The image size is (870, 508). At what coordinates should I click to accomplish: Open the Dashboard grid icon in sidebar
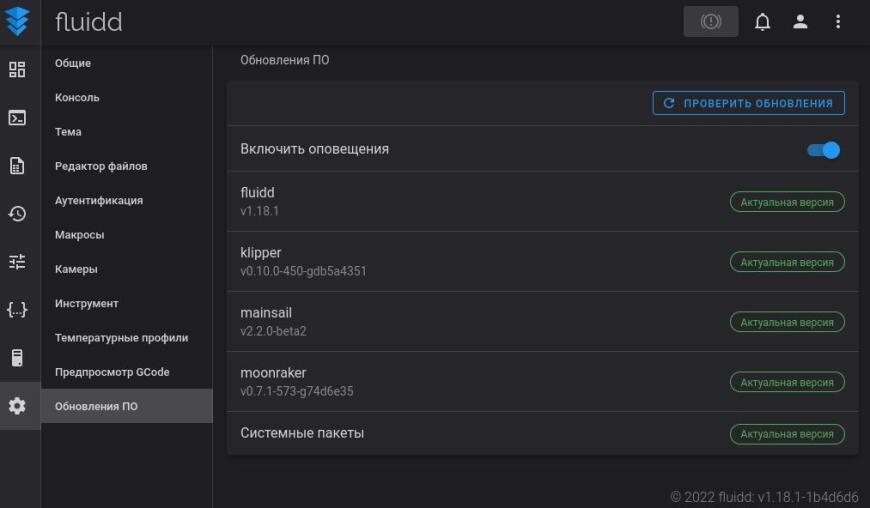pyautogui.click(x=17, y=69)
